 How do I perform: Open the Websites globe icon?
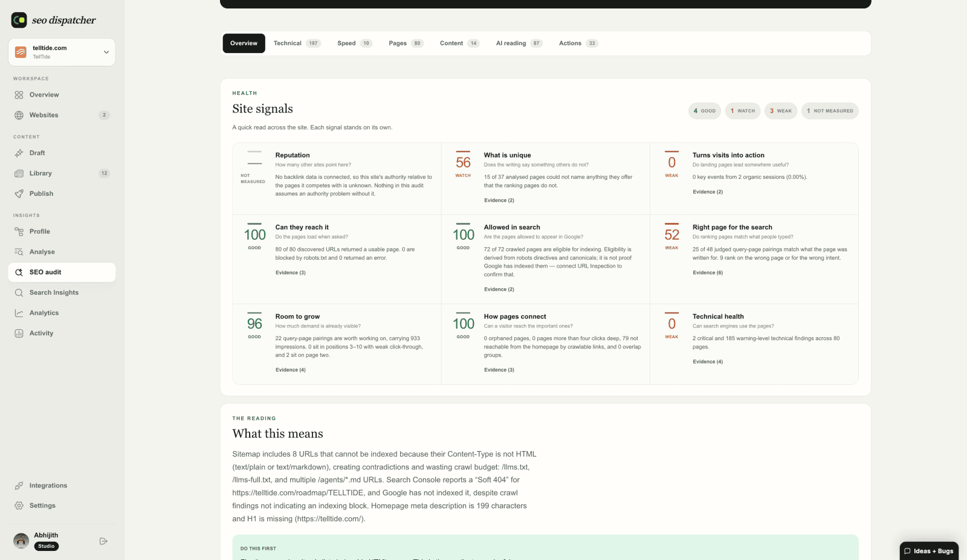(19, 115)
